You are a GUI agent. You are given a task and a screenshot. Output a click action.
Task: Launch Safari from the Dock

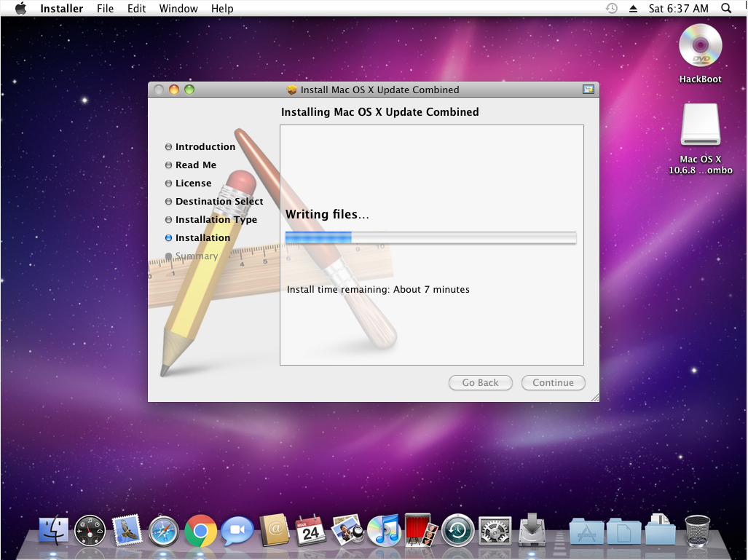click(x=163, y=530)
